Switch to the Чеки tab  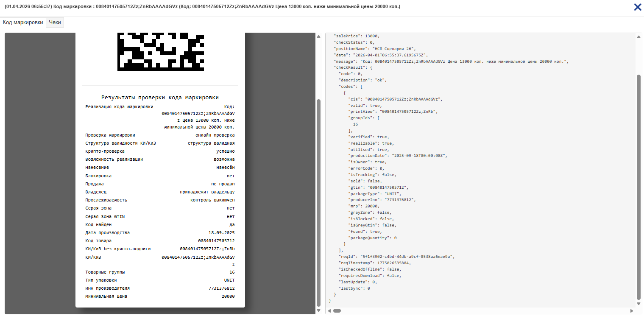(x=55, y=22)
